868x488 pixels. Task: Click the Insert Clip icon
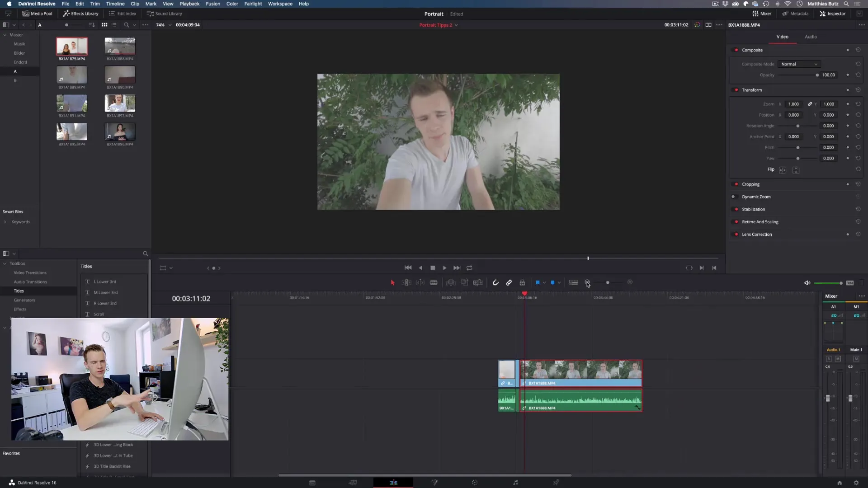pos(450,282)
